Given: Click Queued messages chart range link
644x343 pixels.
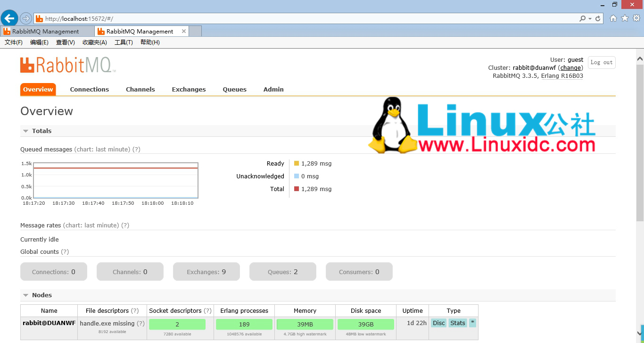Looking at the screenshot, I should click(x=102, y=149).
